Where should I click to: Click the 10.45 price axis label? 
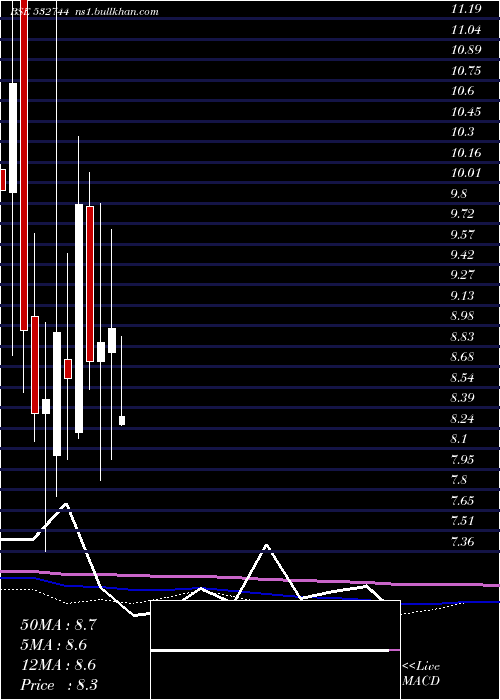tap(466, 112)
